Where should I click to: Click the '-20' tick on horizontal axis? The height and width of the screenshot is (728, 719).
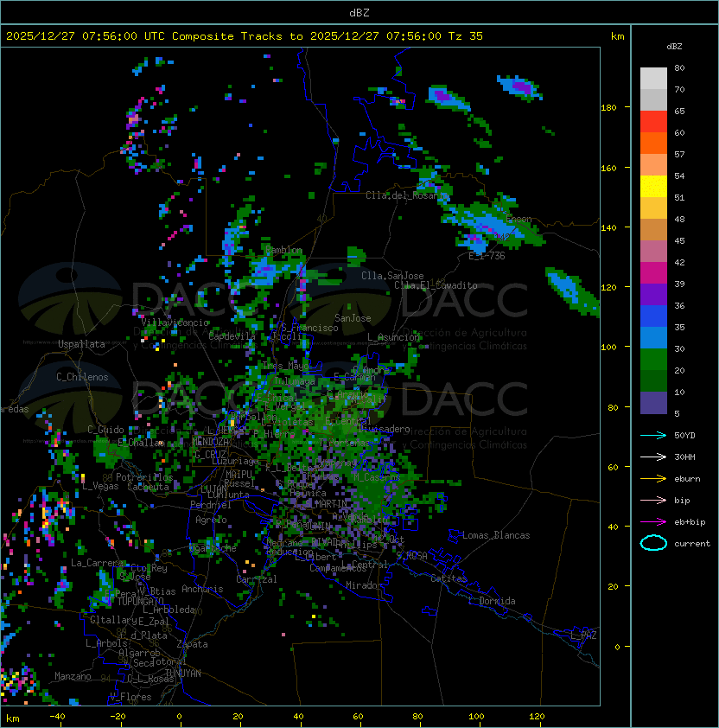coord(118,717)
